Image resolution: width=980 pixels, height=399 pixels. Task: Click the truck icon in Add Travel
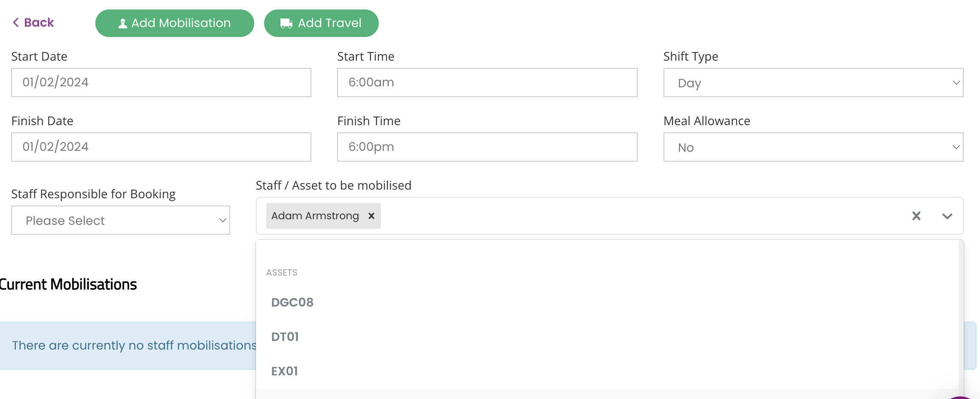[286, 23]
